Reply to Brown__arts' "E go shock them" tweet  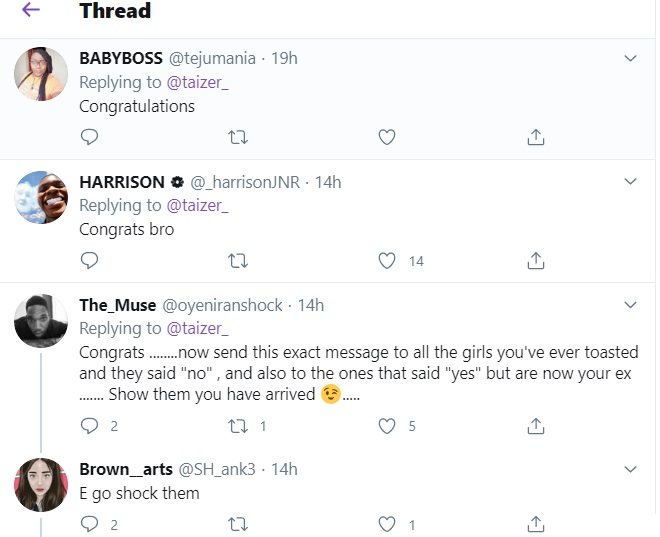pos(89,524)
